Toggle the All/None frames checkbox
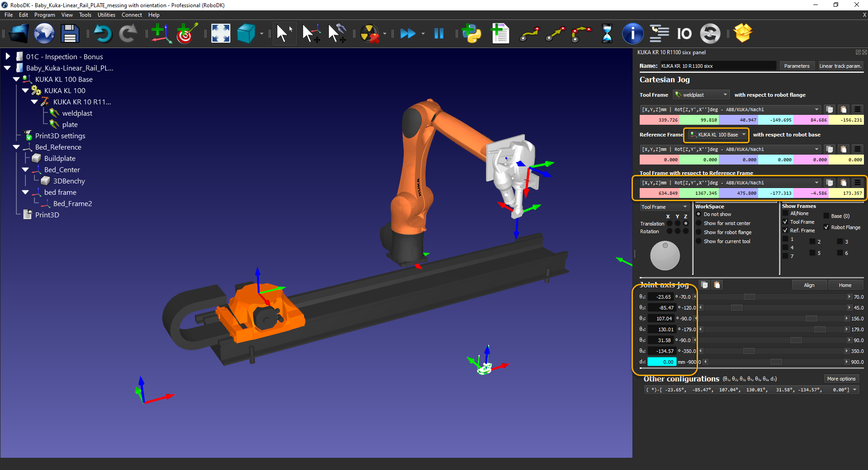 (786, 213)
